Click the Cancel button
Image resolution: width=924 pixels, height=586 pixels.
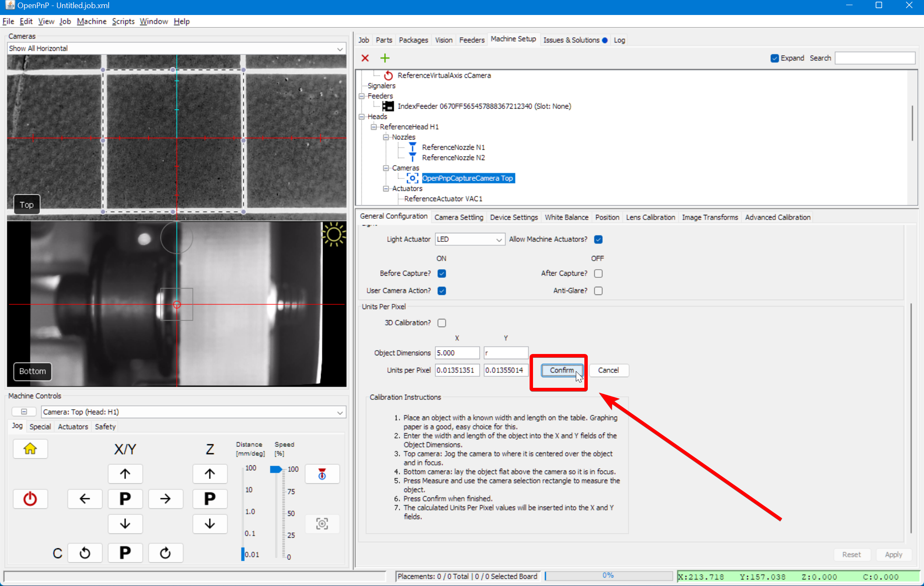point(608,370)
